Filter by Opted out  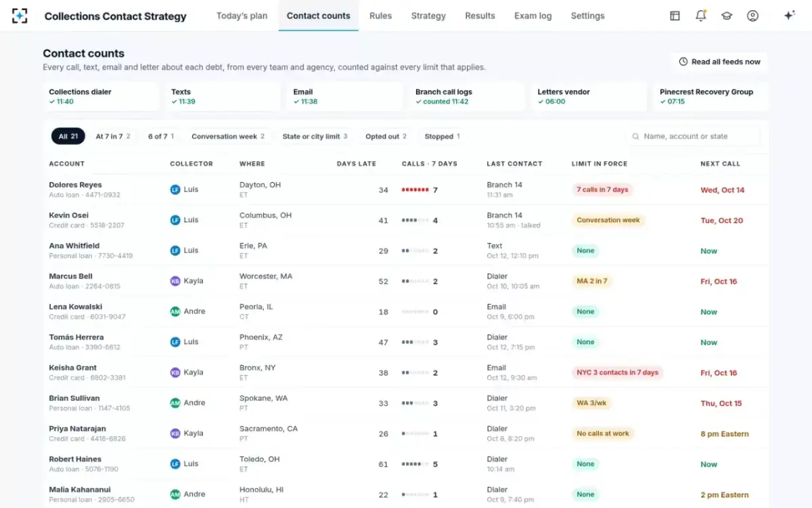[386, 136]
